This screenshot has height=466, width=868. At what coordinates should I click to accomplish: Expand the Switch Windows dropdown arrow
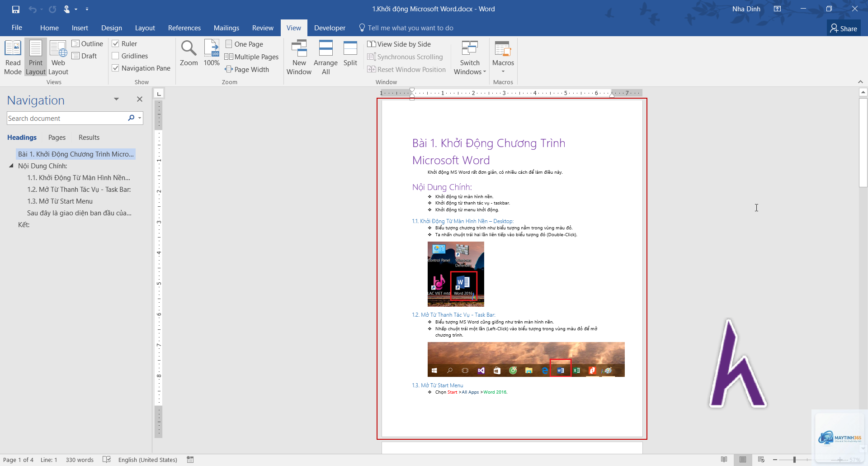pos(485,72)
